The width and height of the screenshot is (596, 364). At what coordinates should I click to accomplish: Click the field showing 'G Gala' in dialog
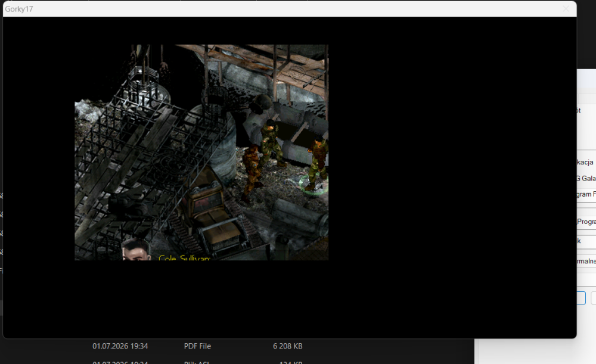click(x=586, y=178)
